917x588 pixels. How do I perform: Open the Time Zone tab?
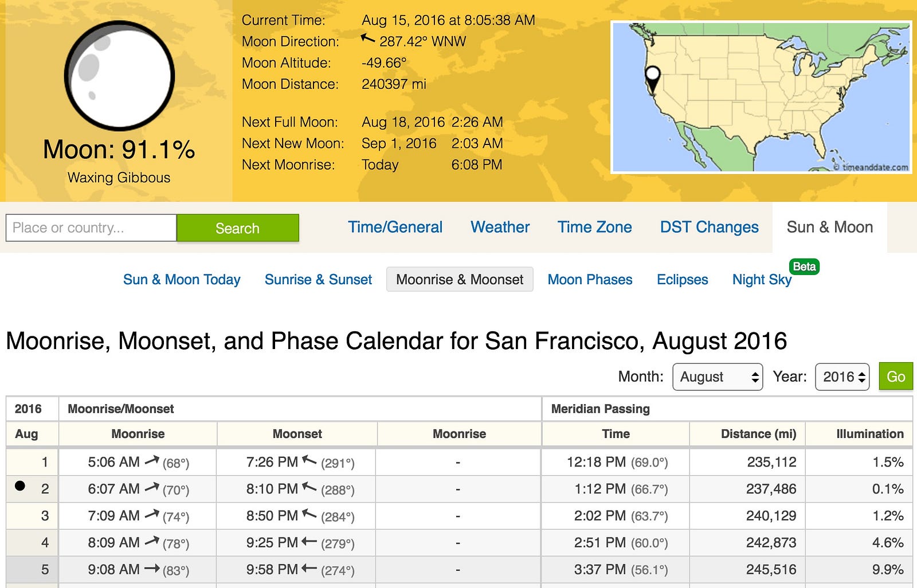[x=594, y=227]
